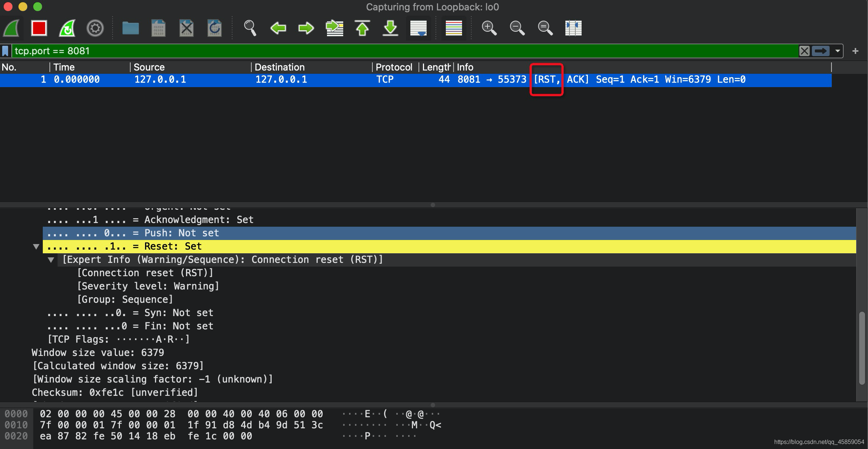Select the Reset: Set flag line
Viewport: 868px width, 449px height.
pos(449,246)
